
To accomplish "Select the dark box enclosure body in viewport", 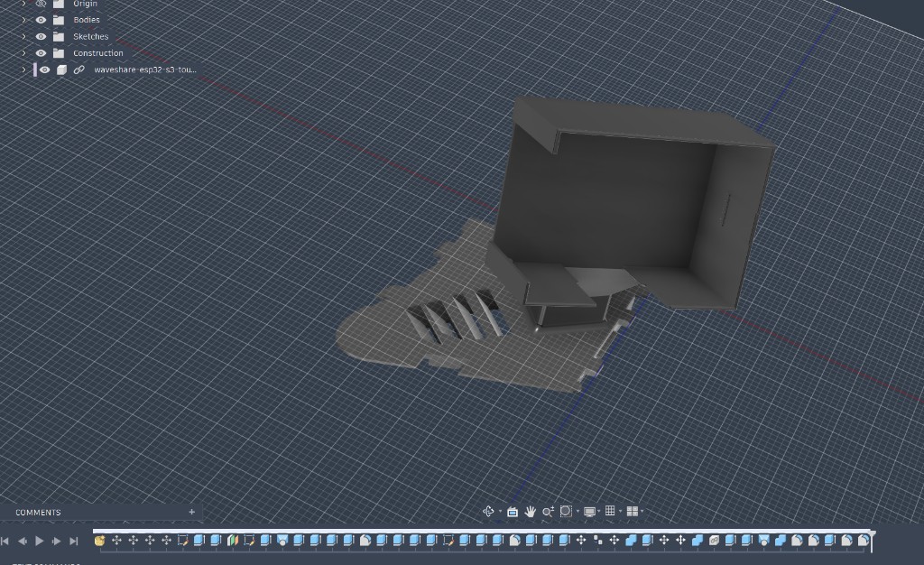I will tap(613, 200).
